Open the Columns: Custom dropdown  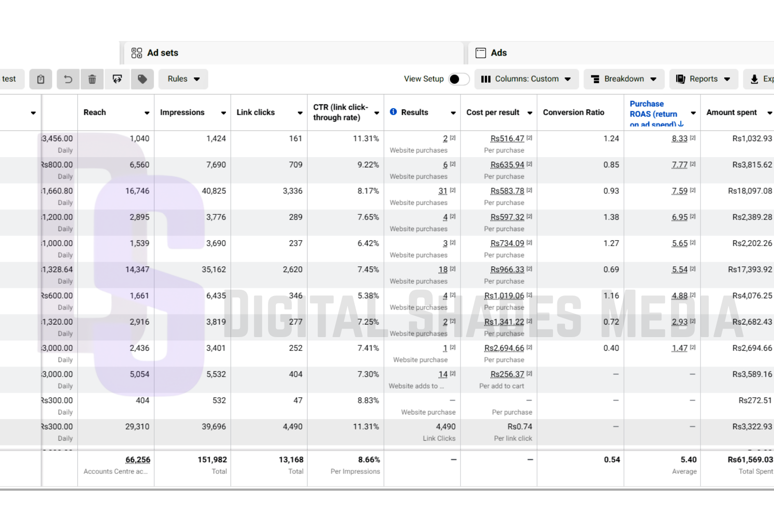coord(526,79)
